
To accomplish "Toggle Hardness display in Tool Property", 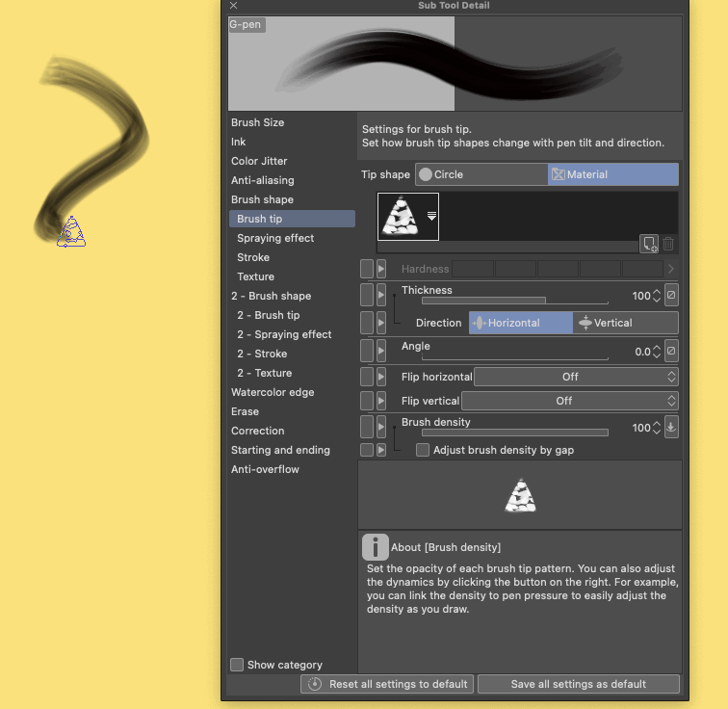I will pos(367,269).
